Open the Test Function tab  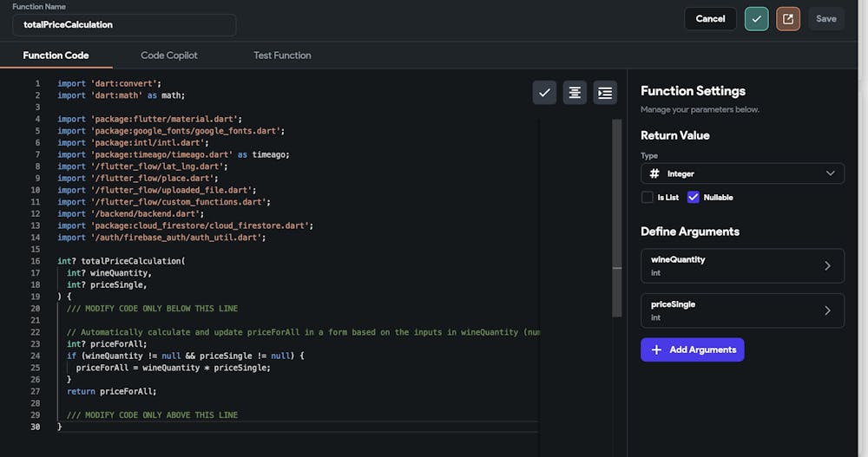coord(282,55)
